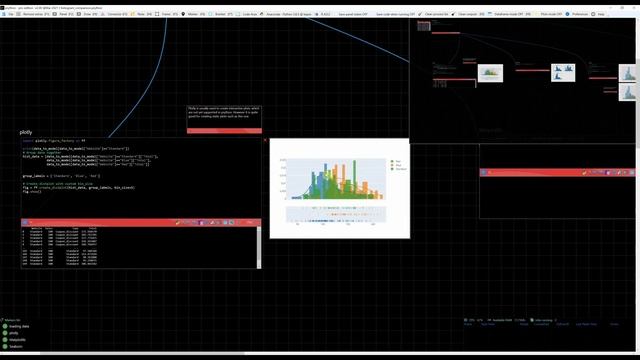Screen dimensions: 640x360
Task: Click the dataframe console output text
Action: 60,247
